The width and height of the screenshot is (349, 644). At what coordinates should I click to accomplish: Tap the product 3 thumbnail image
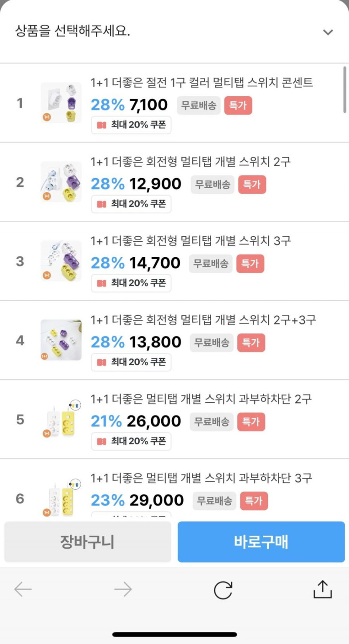point(61,261)
